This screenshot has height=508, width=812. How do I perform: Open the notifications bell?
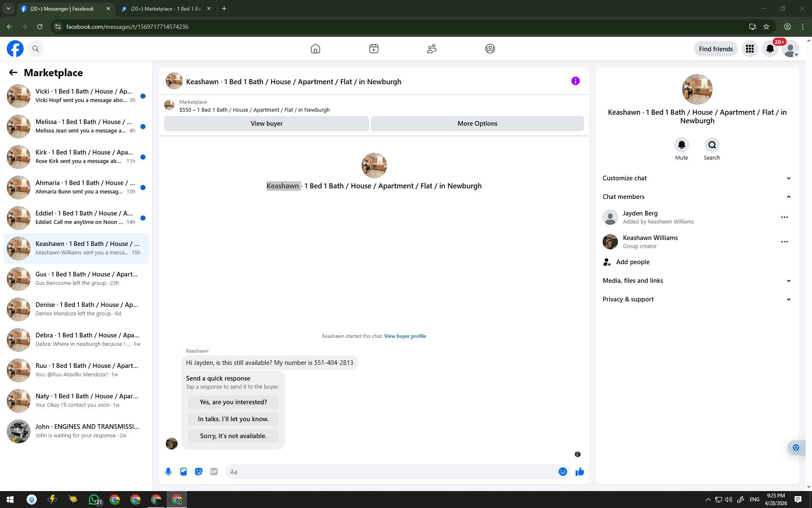click(x=770, y=49)
